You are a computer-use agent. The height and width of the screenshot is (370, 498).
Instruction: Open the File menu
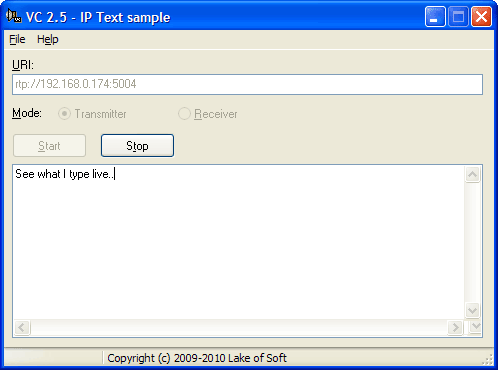pyautogui.click(x=17, y=39)
